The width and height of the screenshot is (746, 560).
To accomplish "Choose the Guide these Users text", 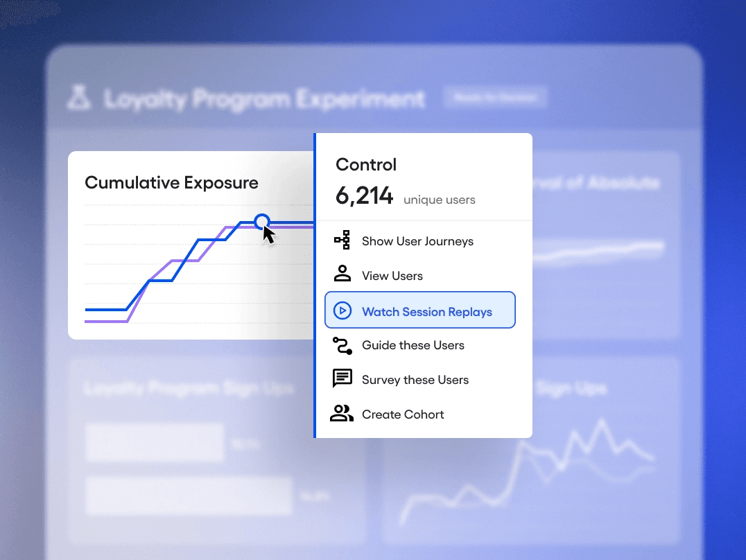I will (413, 345).
